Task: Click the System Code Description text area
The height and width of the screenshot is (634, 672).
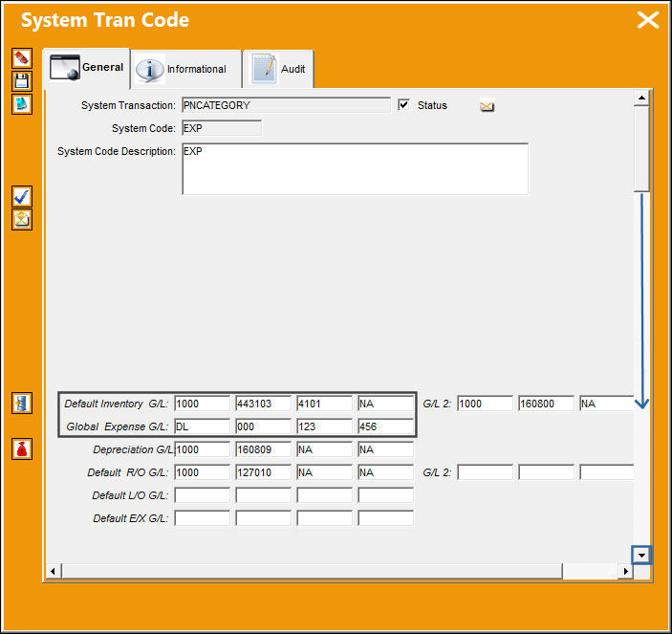Action: [x=356, y=169]
